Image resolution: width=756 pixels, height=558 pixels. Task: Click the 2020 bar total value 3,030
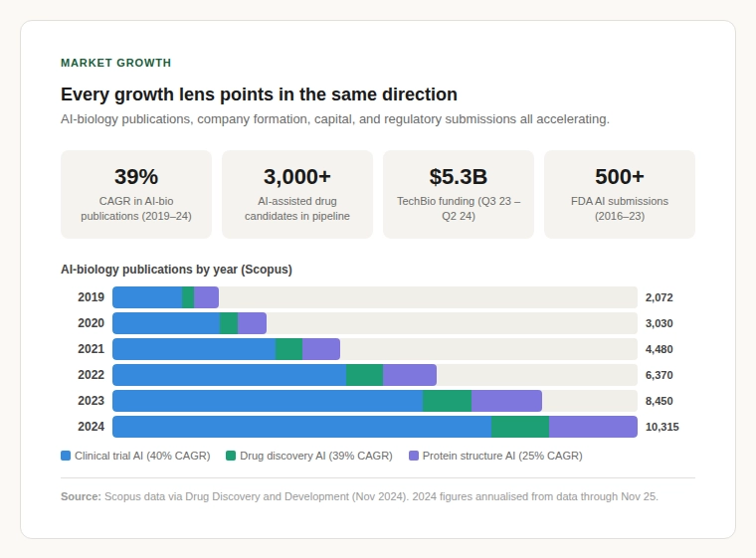click(x=659, y=323)
